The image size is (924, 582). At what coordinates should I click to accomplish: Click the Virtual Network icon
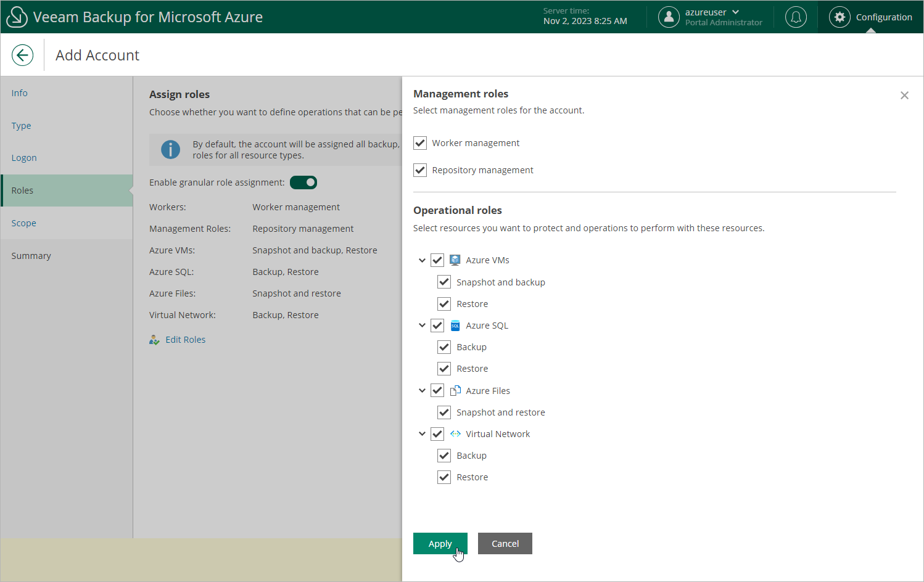455,434
